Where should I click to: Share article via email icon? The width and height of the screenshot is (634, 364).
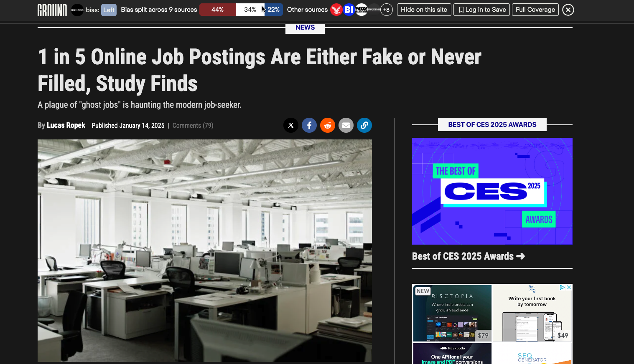(x=346, y=125)
